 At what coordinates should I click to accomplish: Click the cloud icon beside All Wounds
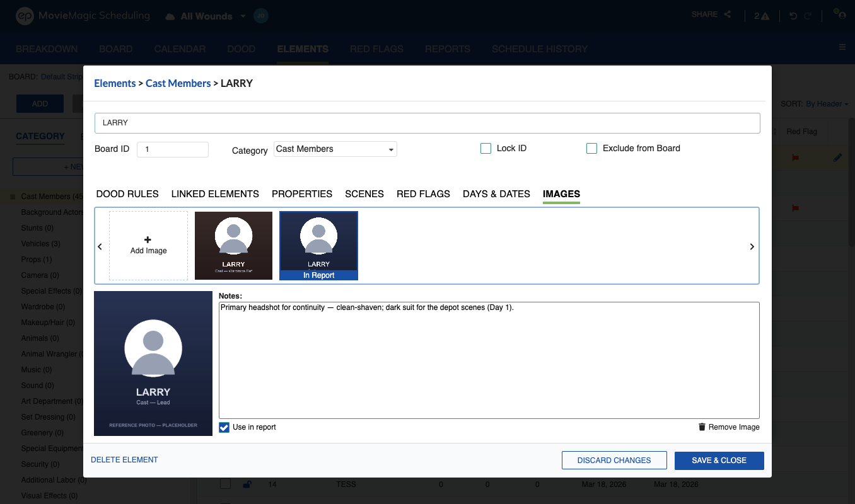[x=170, y=16]
